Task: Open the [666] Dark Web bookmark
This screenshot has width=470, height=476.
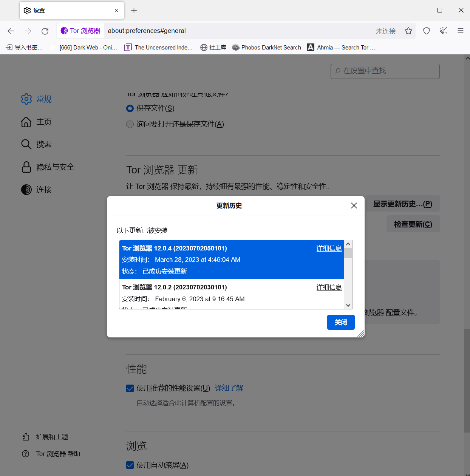Action: click(84, 47)
